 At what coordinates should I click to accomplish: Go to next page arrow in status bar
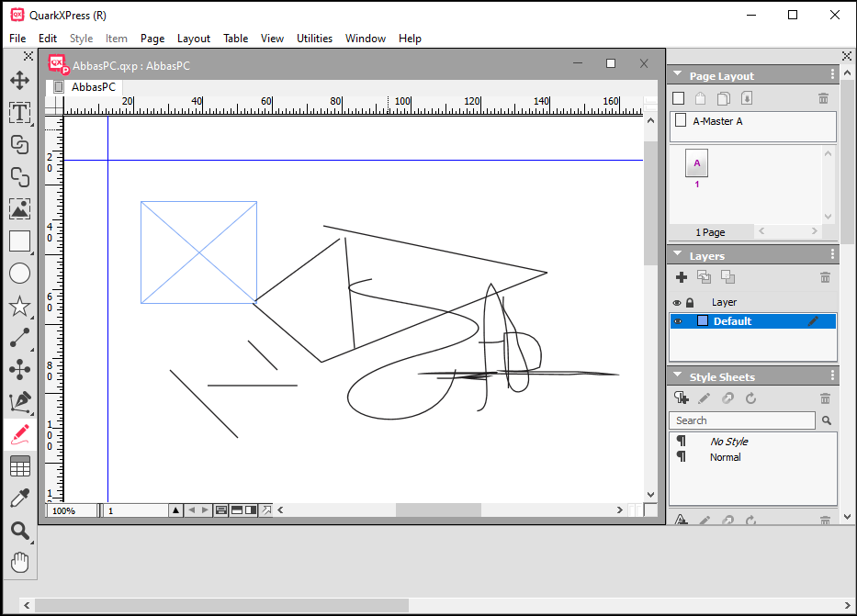tap(205, 510)
